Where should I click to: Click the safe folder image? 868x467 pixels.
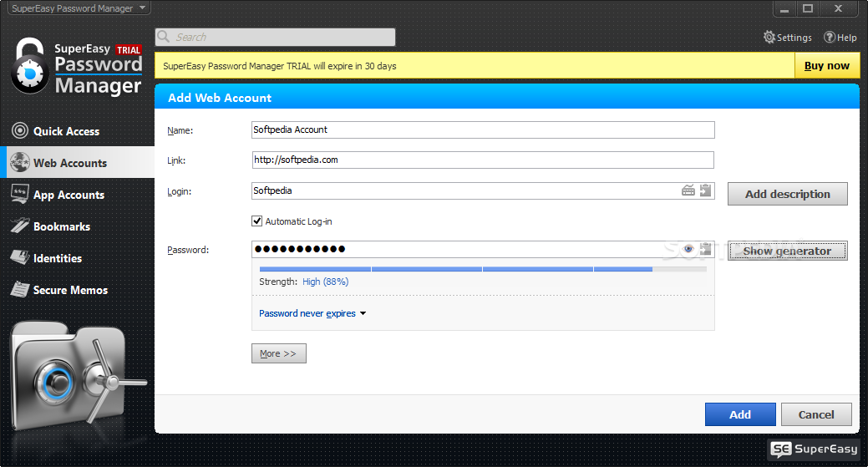coord(78,378)
